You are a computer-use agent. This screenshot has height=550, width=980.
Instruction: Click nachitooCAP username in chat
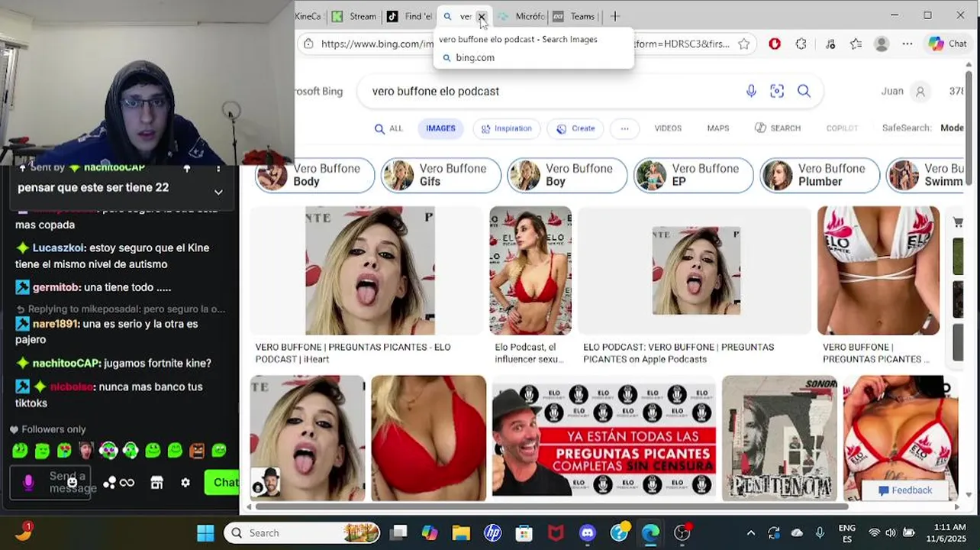[66, 364]
